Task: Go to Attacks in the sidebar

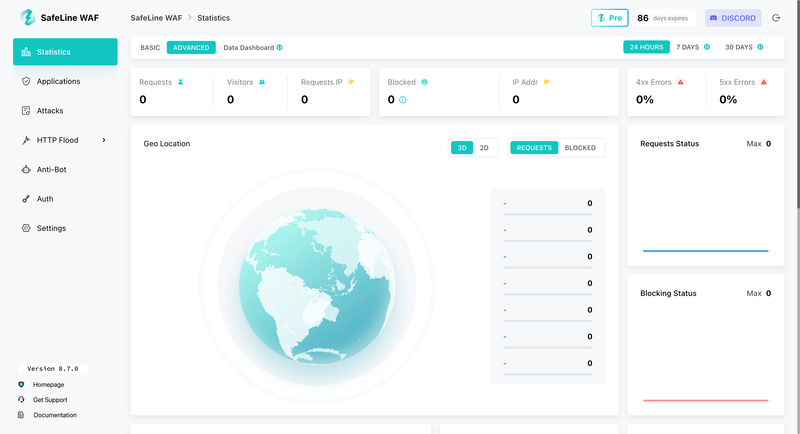Action: pos(65,111)
